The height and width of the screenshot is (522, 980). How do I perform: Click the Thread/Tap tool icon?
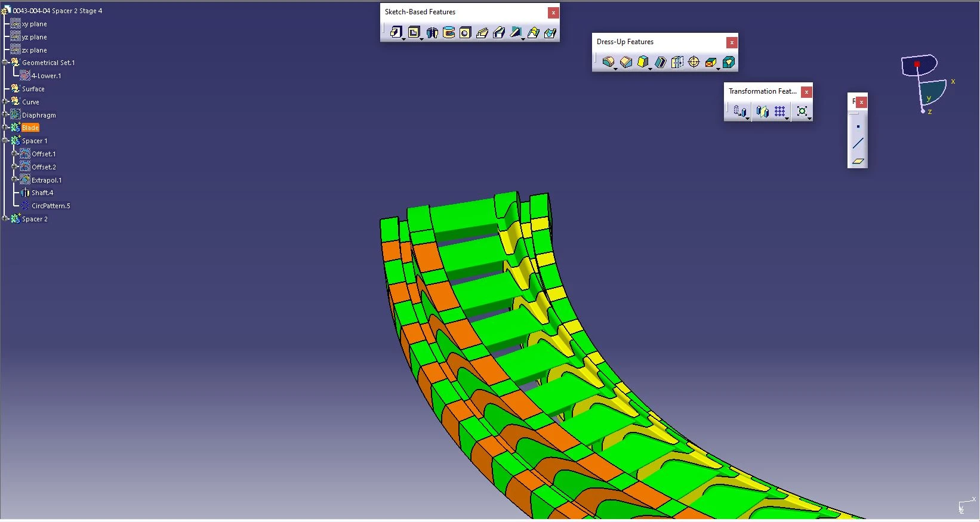click(x=694, y=62)
